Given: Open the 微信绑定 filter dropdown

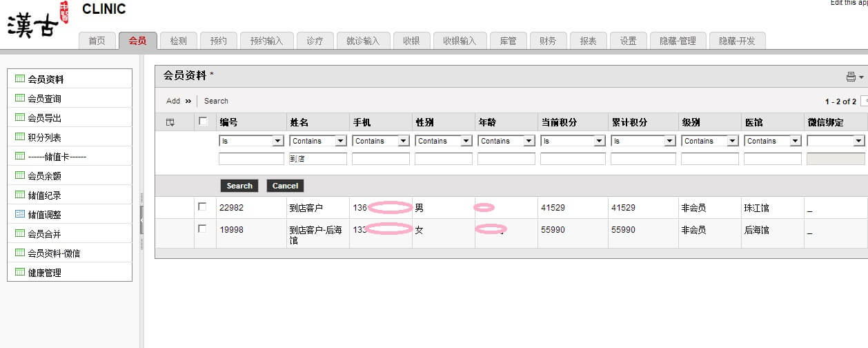Looking at the screenshot, I should point(836,141).
